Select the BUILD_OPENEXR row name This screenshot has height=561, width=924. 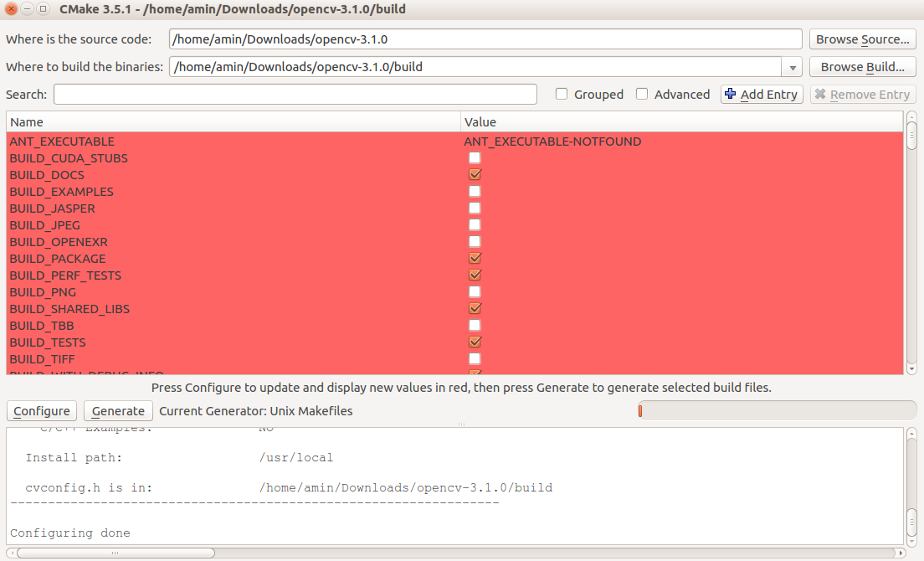[59, 242]
